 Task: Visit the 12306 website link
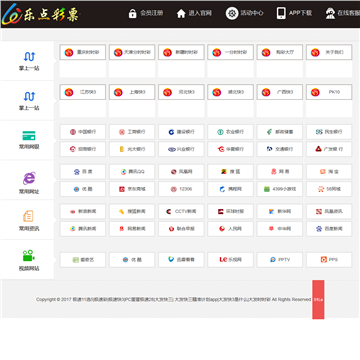(x=181, y=189)
